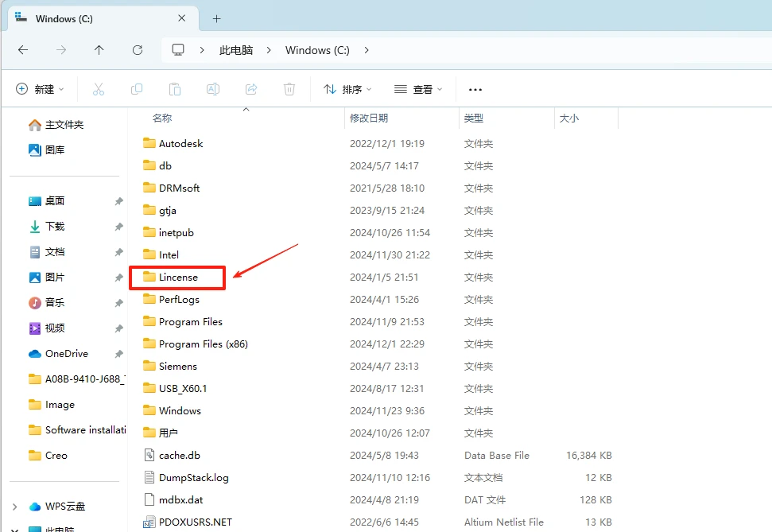
Task: Click the Copy icon in the toolbar
Action: (x=137, y=88)
